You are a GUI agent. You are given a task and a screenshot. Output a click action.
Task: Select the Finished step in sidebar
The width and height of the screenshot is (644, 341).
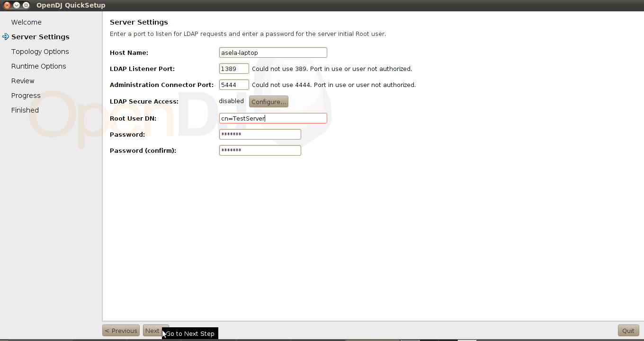click(x=25, y=110)
